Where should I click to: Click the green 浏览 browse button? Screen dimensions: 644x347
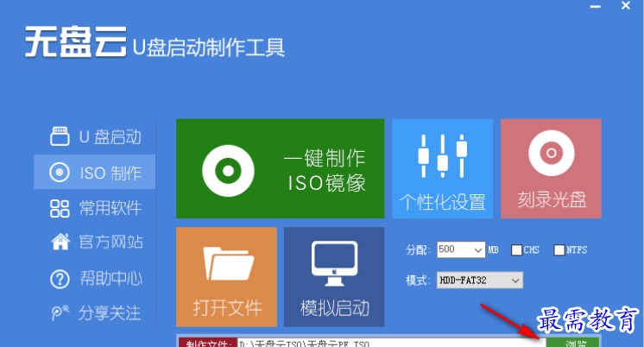[573, 344]
